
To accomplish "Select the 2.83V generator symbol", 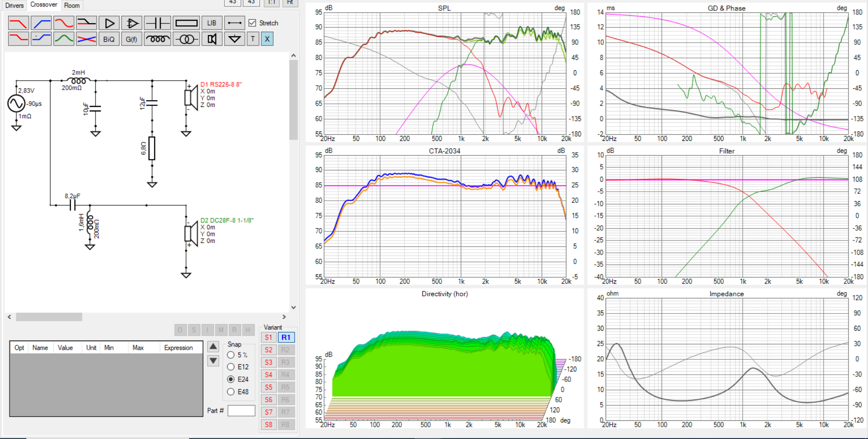I will pyautogui.click(x=16, y=104).
